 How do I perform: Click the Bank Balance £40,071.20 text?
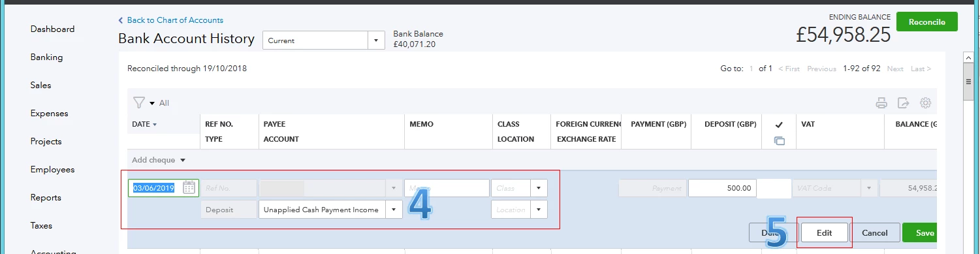pyautogui.click(x=418, y=39)
